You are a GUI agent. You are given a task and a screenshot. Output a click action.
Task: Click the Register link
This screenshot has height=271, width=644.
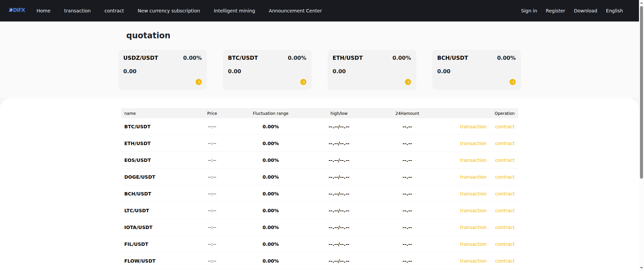555,11
